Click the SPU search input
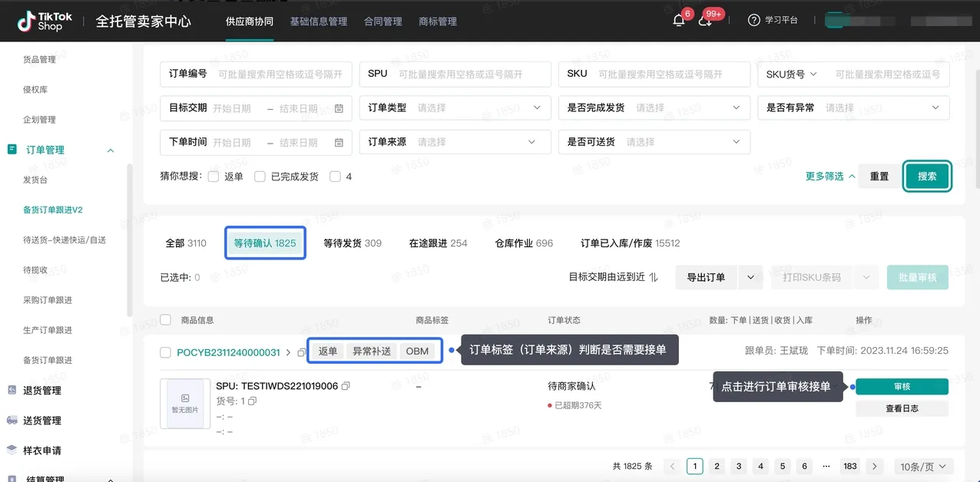 pos(455,74)
